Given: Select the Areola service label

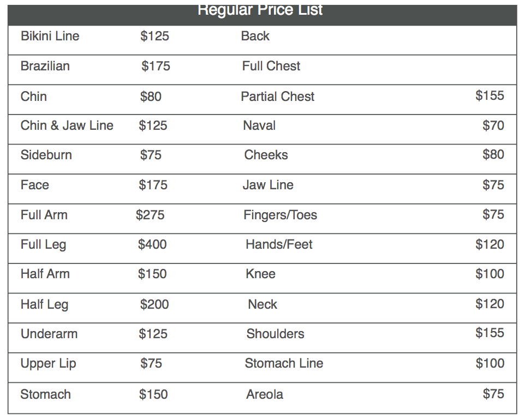Looking at the screenshot, I should 265,394.
